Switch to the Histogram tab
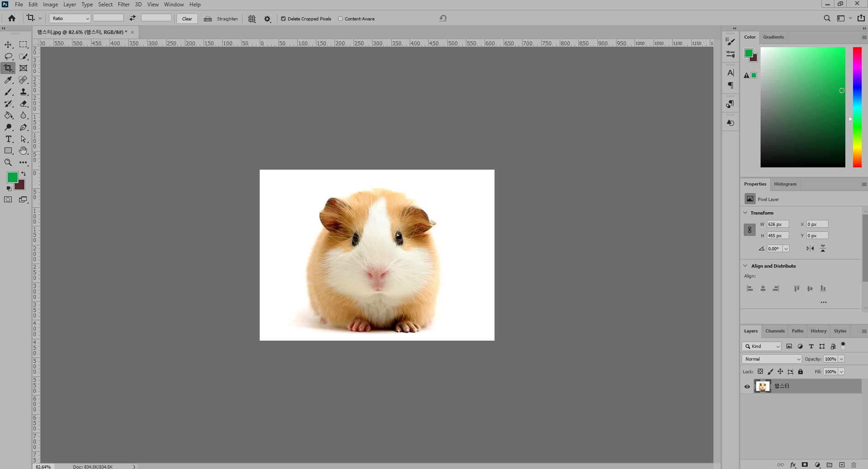 [x=785, y=184]
